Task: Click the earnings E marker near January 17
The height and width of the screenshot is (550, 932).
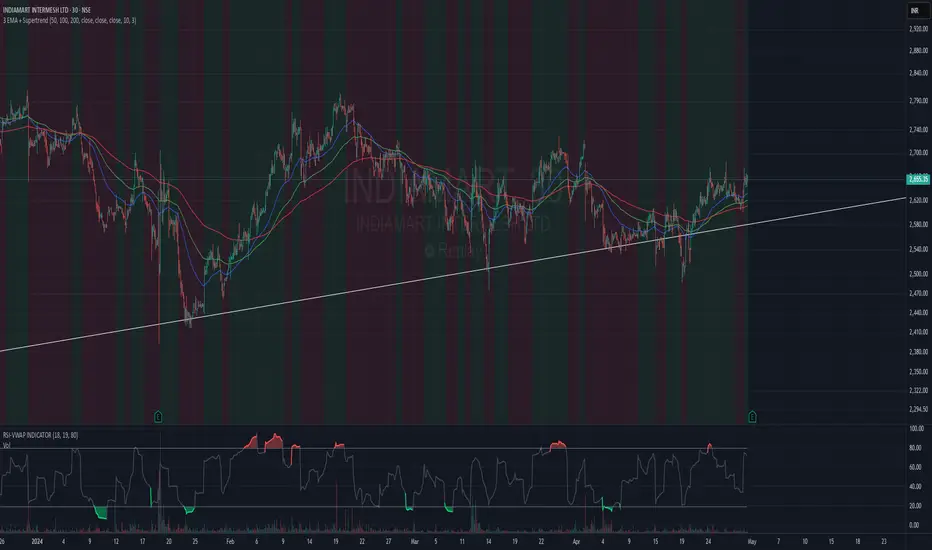Action: (x=158, y=417)
